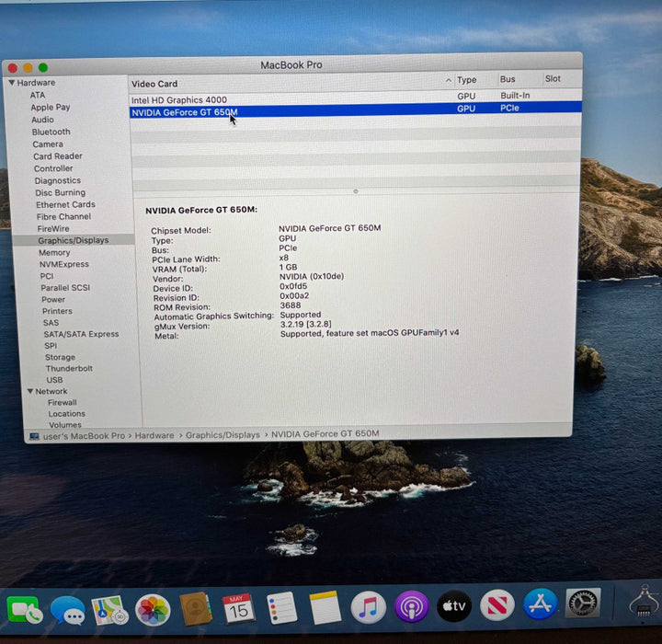Open the Notes app in the Dock
The height and width of the screenshot is (644, 662).
tap(325, 607)
